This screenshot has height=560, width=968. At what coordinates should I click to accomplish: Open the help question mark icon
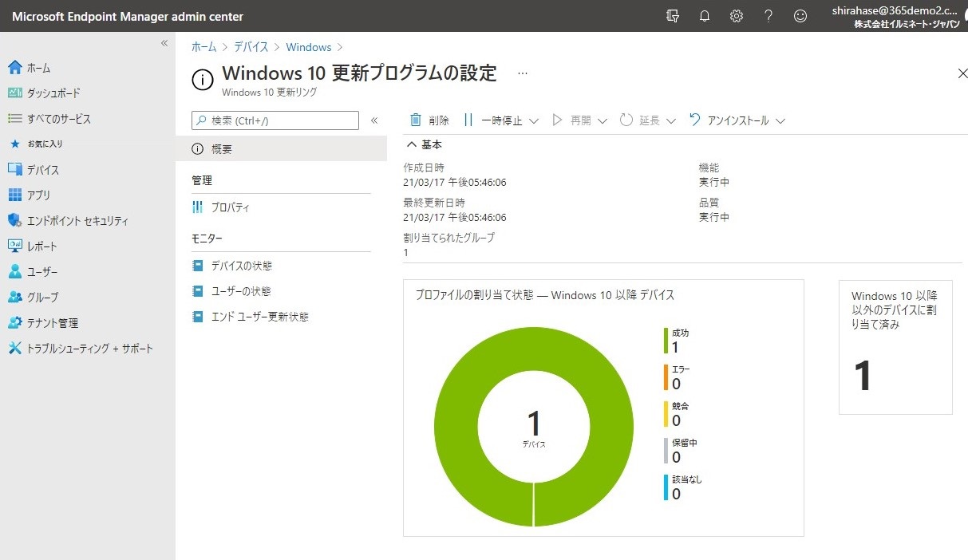(768, 16)
